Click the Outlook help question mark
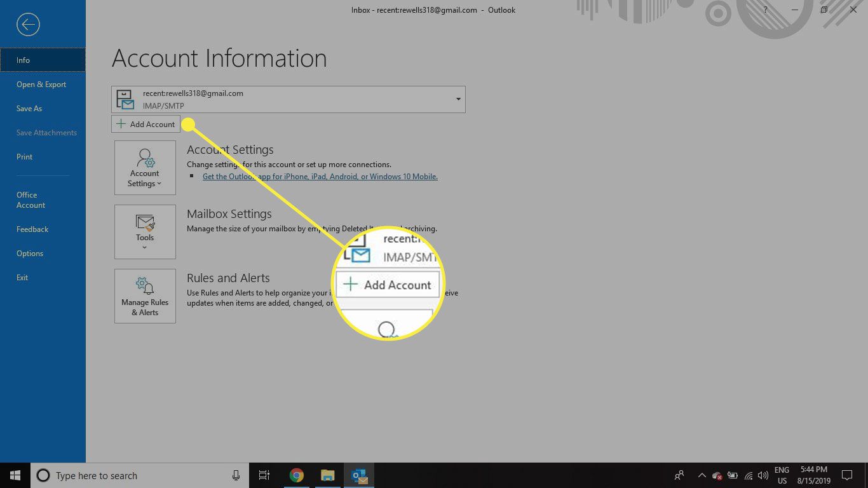Screen dimensions: 868x488 point(765,10)
